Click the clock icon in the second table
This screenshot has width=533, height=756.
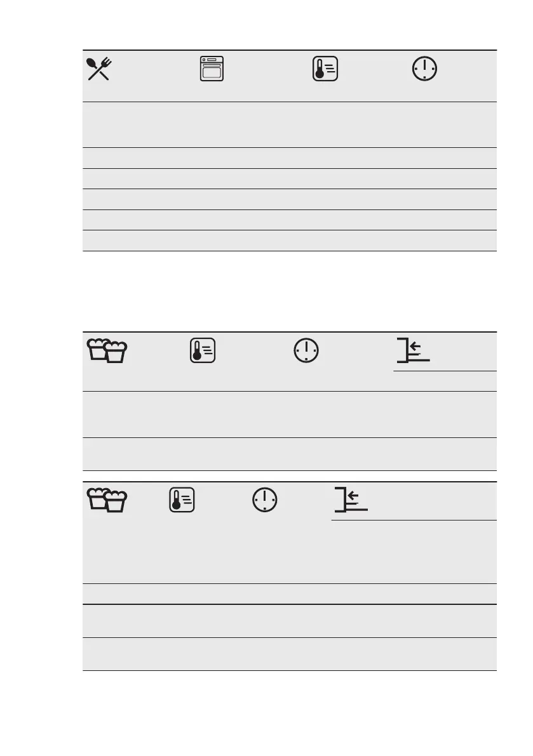pos(306,350)
